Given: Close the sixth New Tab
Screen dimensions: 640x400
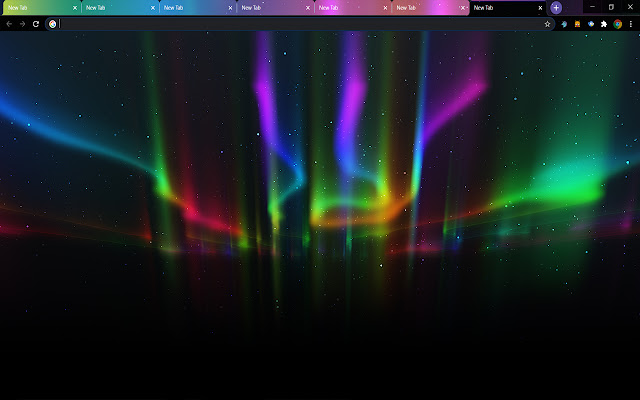Looking at the screenshot, I should pyautogui.click(x=463, y=7).
